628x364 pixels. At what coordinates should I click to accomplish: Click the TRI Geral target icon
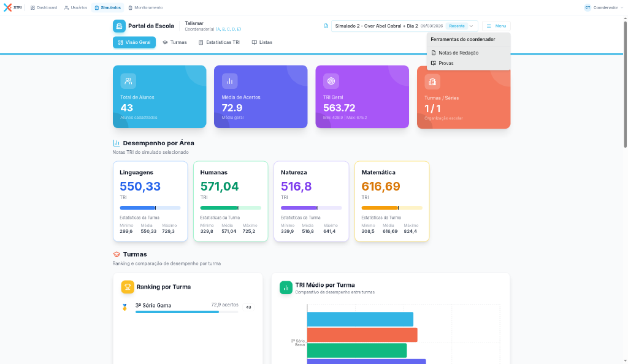tap(331, 82)
